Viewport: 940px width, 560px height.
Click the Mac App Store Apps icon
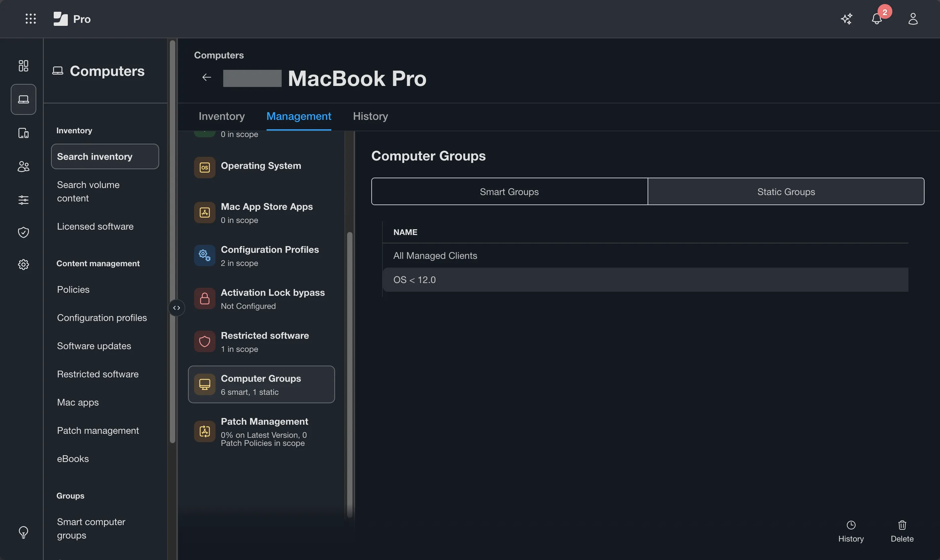pos(204,213)
